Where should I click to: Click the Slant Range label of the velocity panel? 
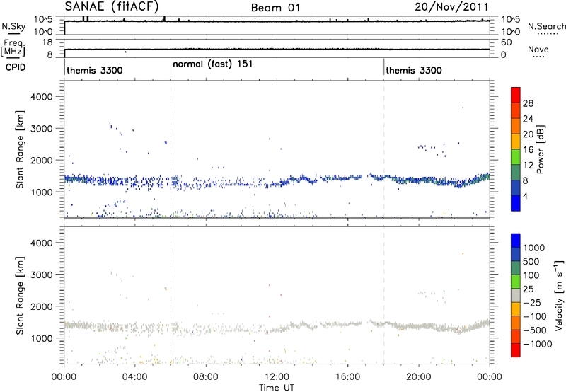pos(20,296)
